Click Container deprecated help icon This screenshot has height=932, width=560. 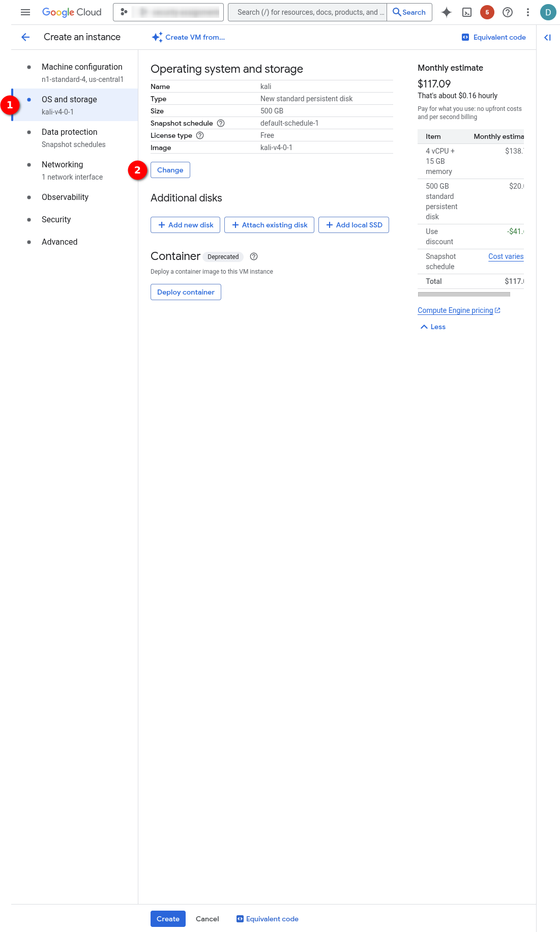tap(254, 256)
